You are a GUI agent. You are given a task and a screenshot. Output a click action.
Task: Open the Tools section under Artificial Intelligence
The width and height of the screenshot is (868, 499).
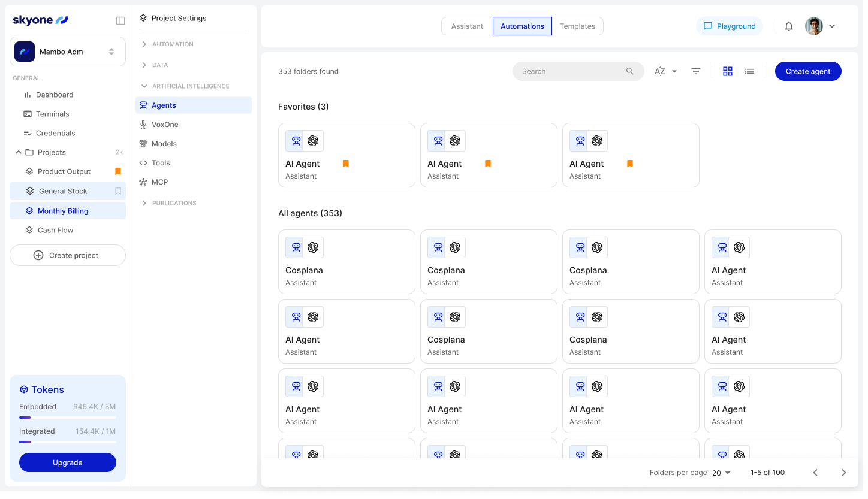click(161, 162)
